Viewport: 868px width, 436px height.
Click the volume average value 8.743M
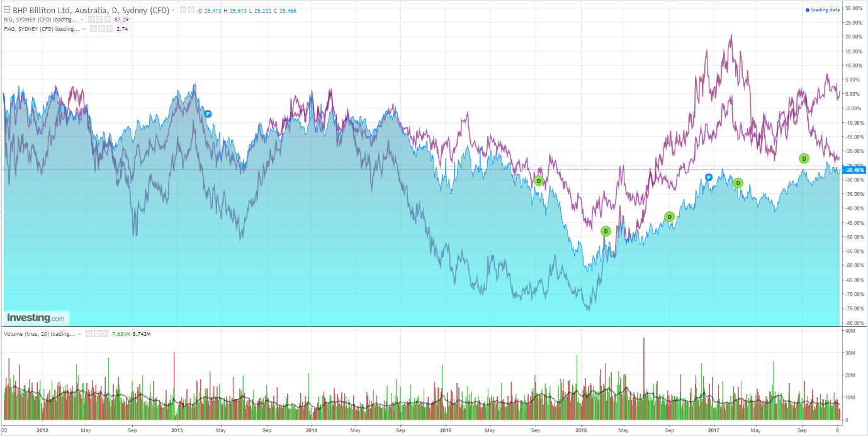[x=142, y=334]
